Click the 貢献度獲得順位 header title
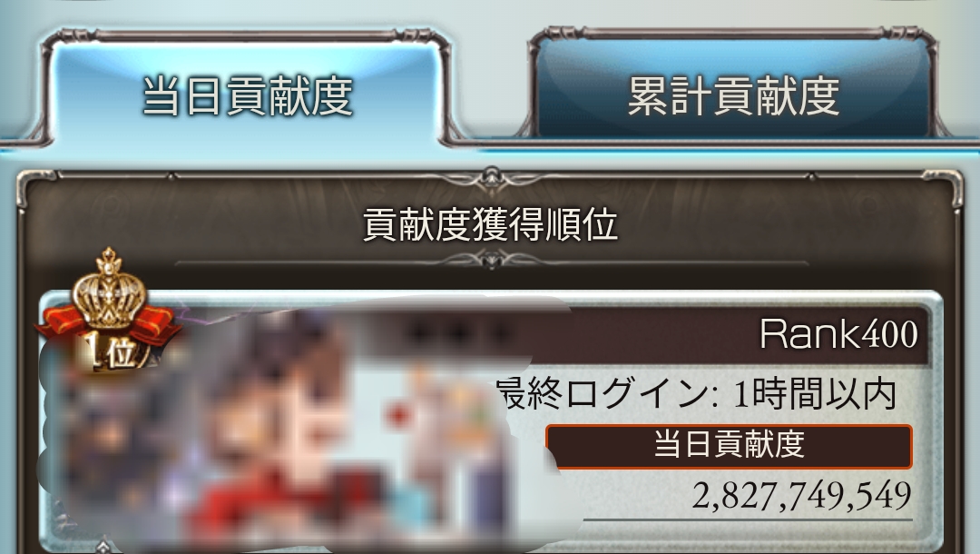Screen dimensions: 980x554 (x=491, y=225)
